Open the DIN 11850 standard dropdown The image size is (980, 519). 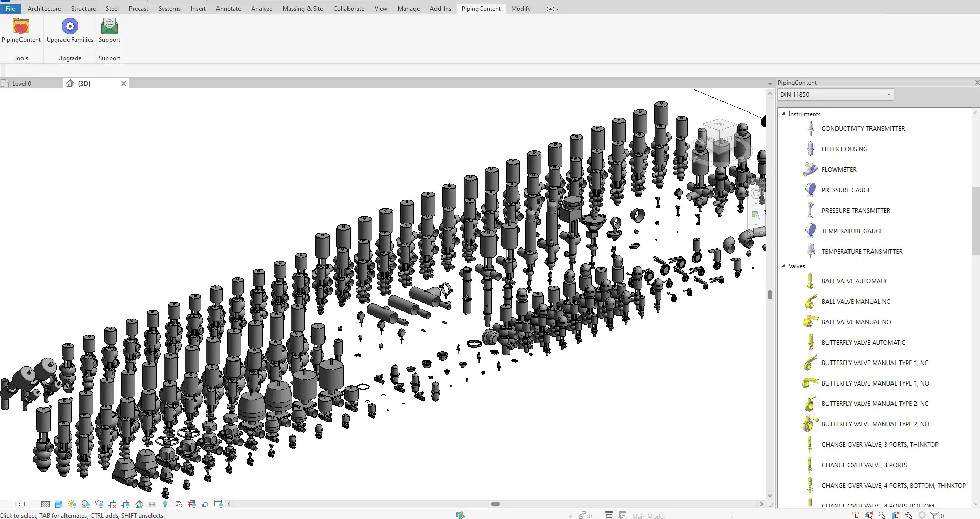point(835,95)
